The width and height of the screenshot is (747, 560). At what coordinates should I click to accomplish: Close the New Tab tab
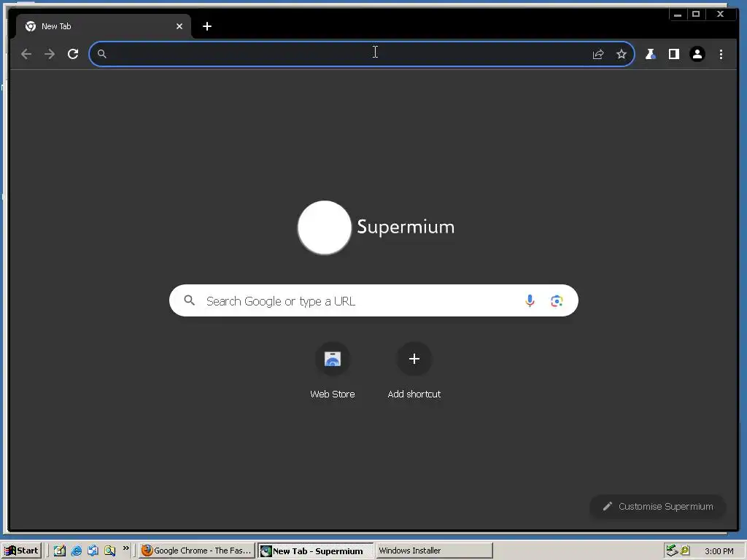(x=179, y=27)
